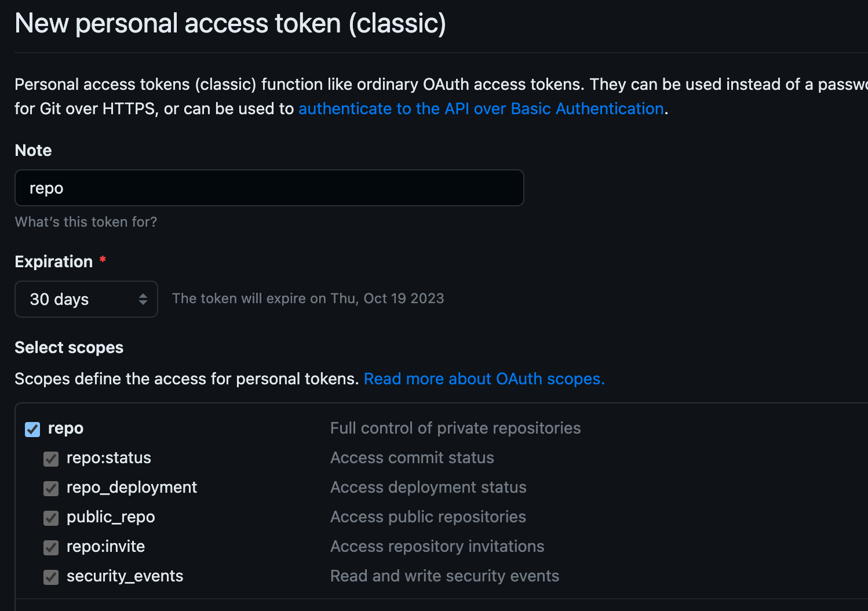Viewport: 868px width, 611px height.
Task: Toggle the public_repo checkbox
Action: [x=51, y=518]
